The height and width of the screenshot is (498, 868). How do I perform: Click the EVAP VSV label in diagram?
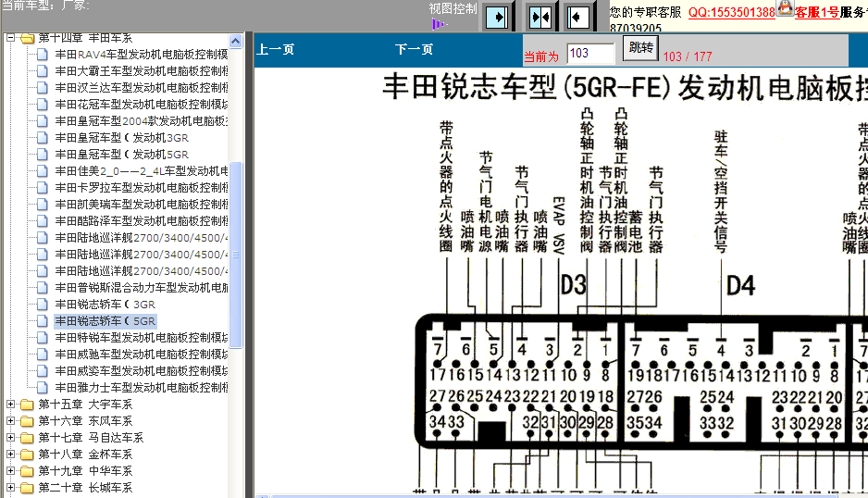[559, 226]
